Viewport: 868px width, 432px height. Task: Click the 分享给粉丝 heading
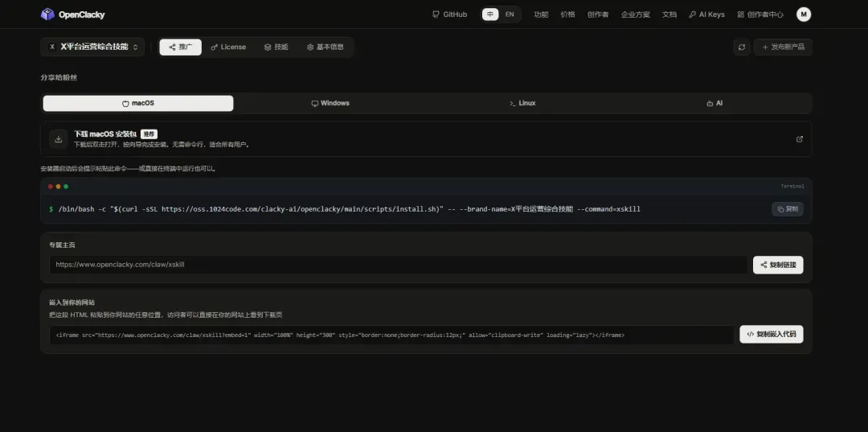[59, 77]
